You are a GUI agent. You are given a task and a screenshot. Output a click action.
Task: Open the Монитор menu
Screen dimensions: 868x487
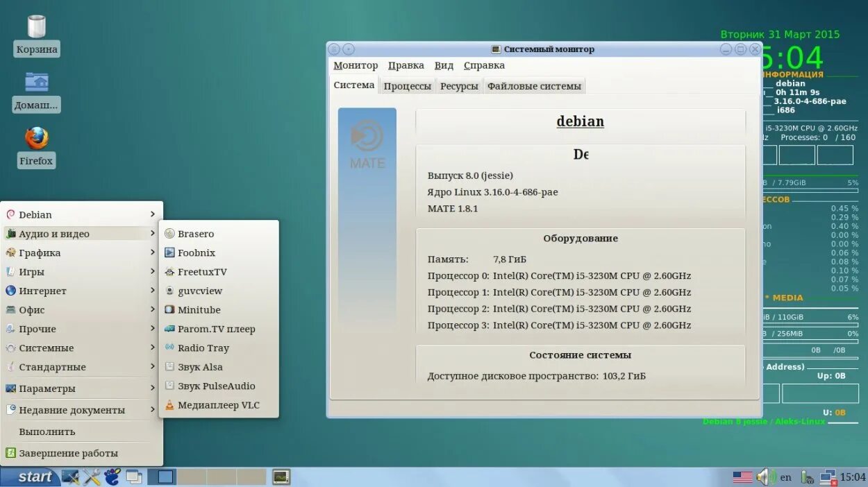tap(356, 65)
